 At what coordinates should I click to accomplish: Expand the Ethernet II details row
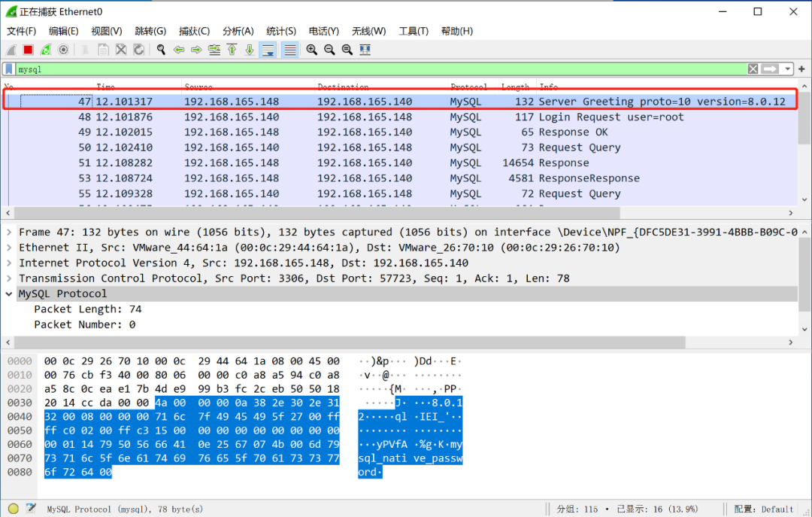[9, 248]
